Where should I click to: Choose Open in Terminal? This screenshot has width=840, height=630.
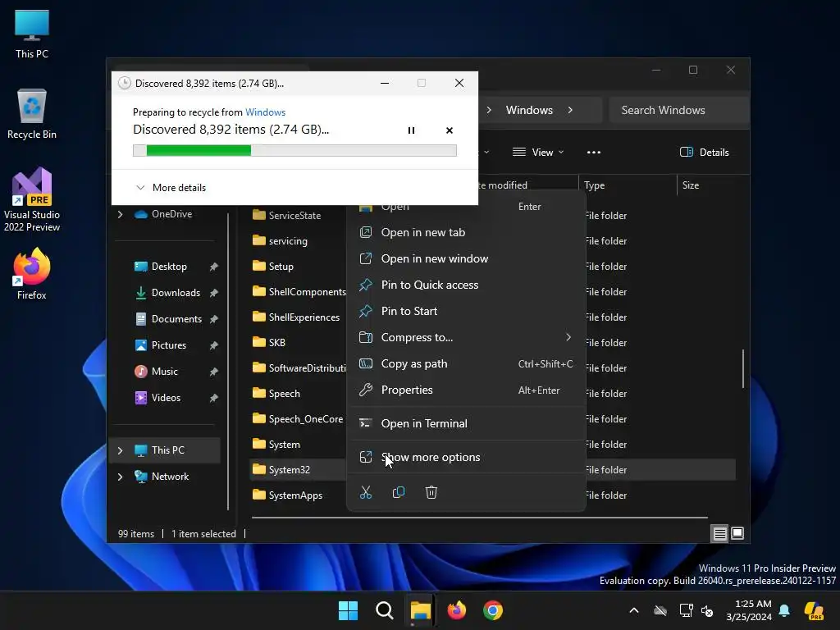point(466,423)
